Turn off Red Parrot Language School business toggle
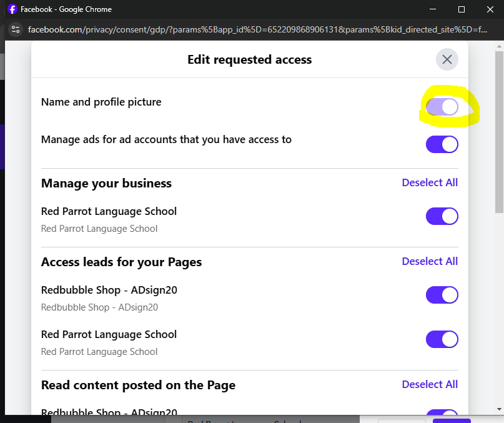504x423 pixels. tap(442, 216)
